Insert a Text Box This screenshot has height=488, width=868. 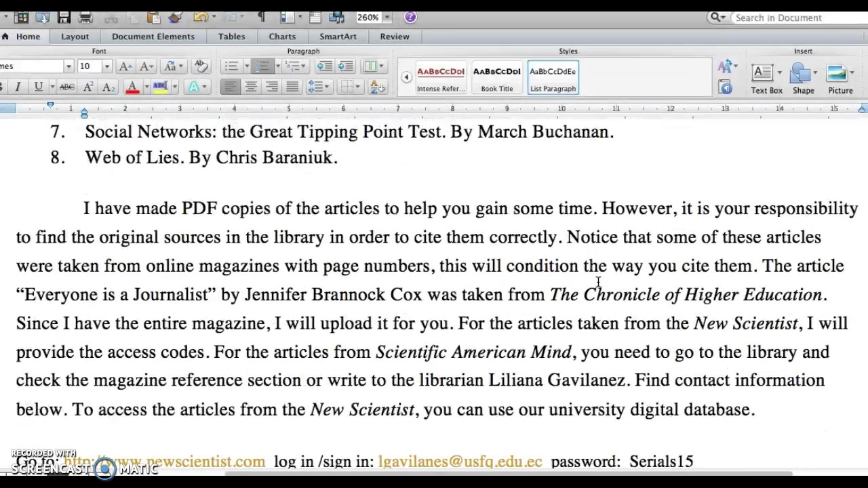pos(766,79)
